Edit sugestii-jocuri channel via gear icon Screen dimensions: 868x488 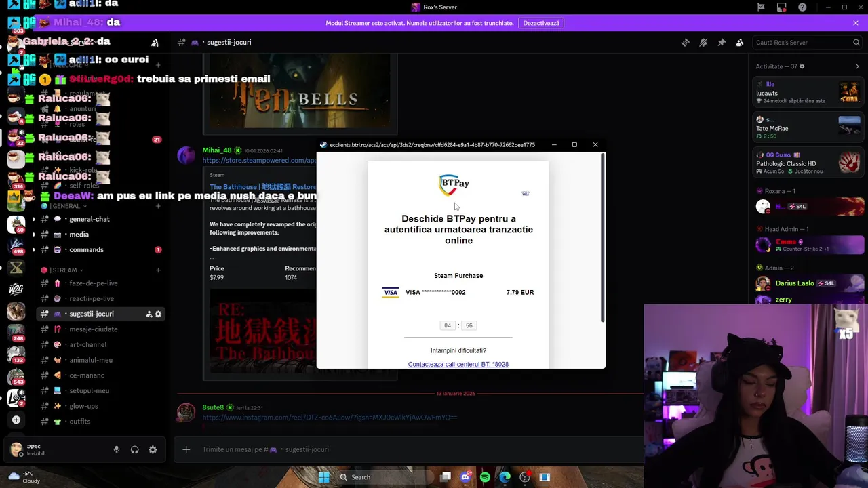(159, 314)
